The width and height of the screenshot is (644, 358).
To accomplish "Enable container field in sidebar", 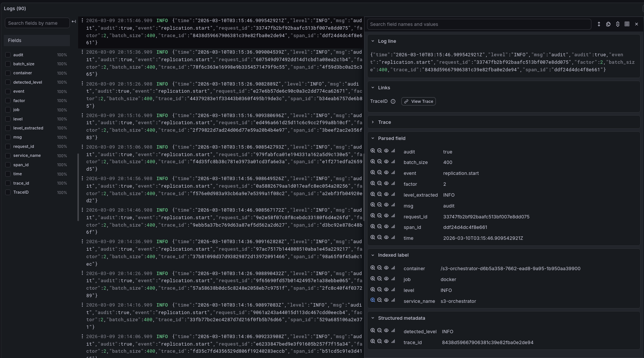I will [x=8, y=73].
